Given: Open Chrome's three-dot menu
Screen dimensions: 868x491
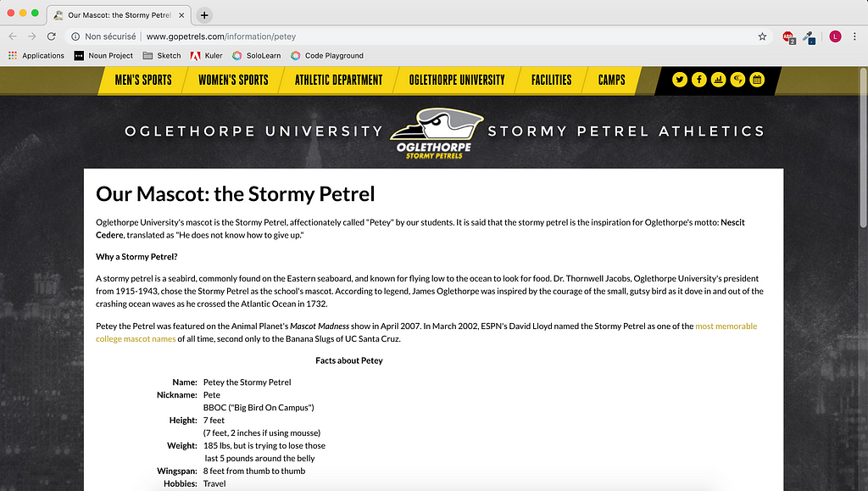Looking at the screenshot, I should (x=854, y=36).
